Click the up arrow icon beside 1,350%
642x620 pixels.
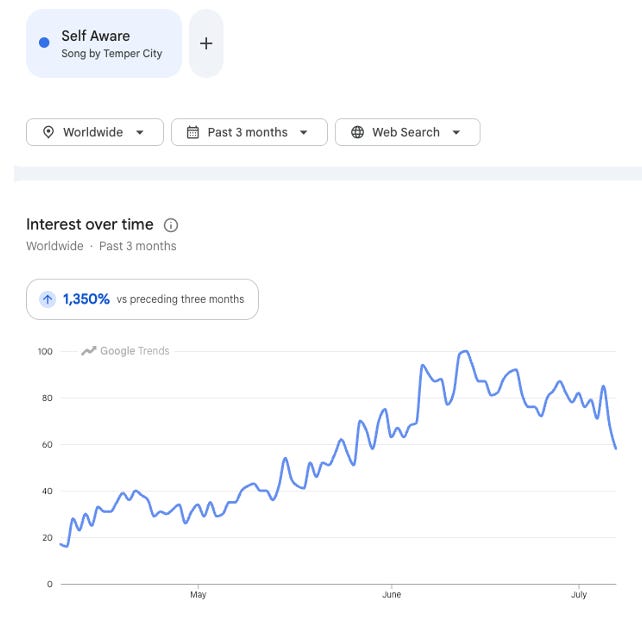(47, 299)
